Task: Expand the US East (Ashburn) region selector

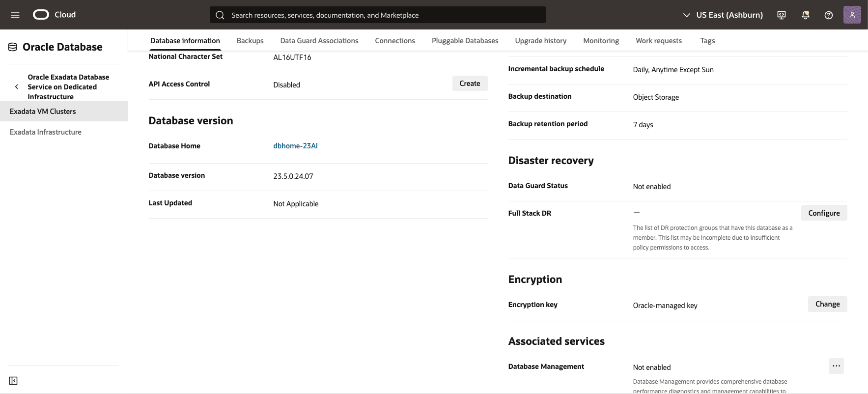Action: click(x=723, y=15)
